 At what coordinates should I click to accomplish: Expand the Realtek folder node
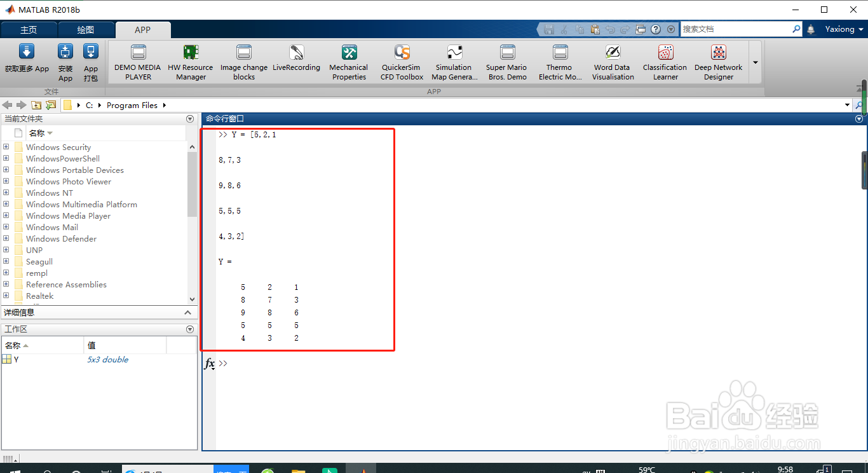(x=6, y=296)
